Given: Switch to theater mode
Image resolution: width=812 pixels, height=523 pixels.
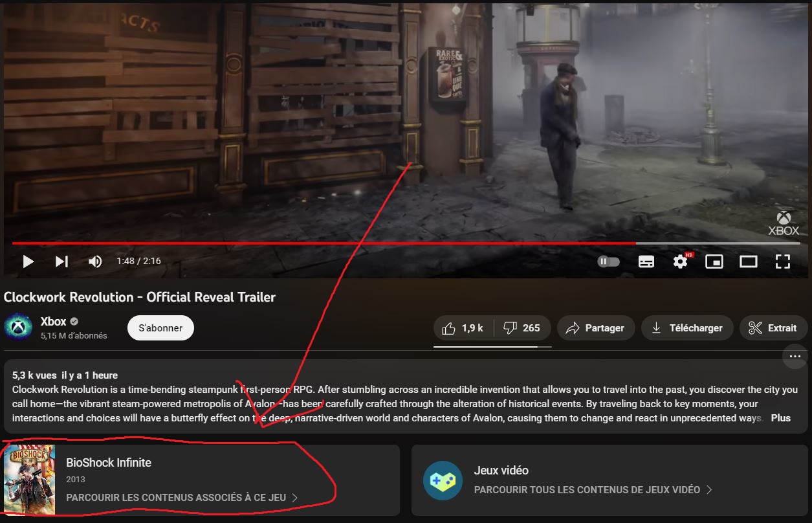Looking at the screenshot, I should click(749, 261).
